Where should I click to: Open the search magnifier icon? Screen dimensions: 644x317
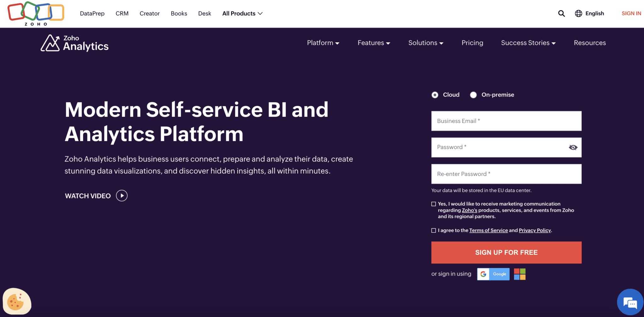(561, 14)
